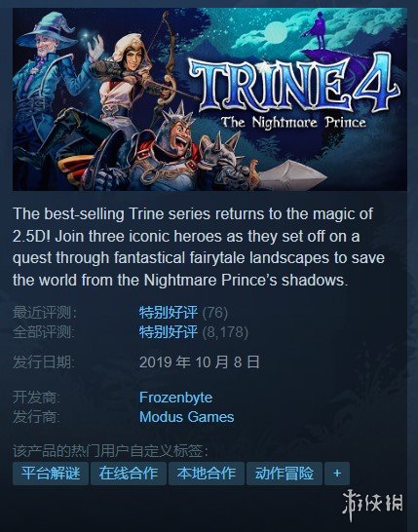
Task: Click the (76) recent review count
Action: point(215,313)
